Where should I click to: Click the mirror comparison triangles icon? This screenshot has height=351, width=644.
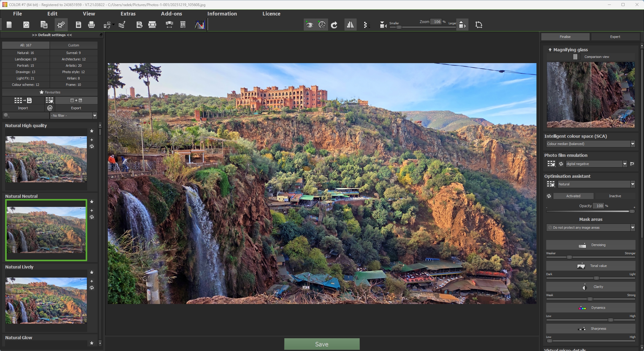coord(350,25)
